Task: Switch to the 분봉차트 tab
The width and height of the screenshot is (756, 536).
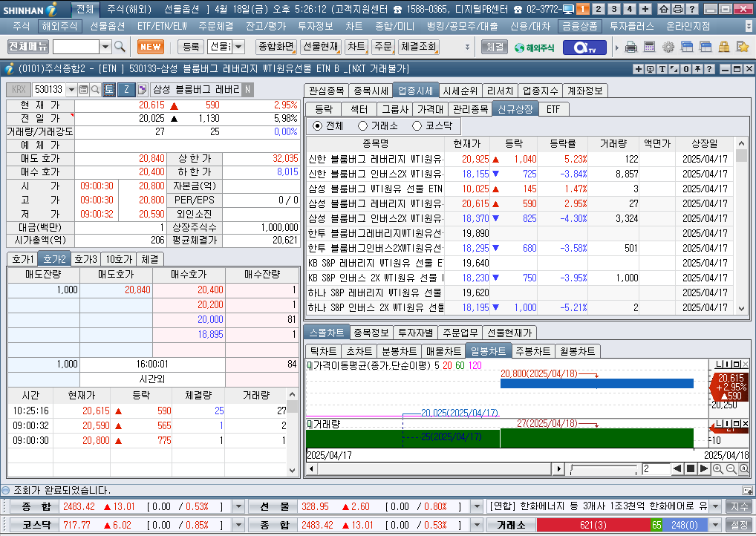Action: pos(399,351)
